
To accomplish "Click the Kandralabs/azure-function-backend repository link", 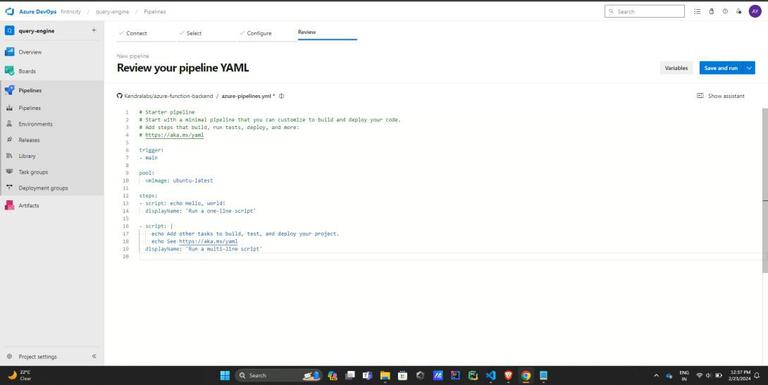I will (x=168, y=96).
